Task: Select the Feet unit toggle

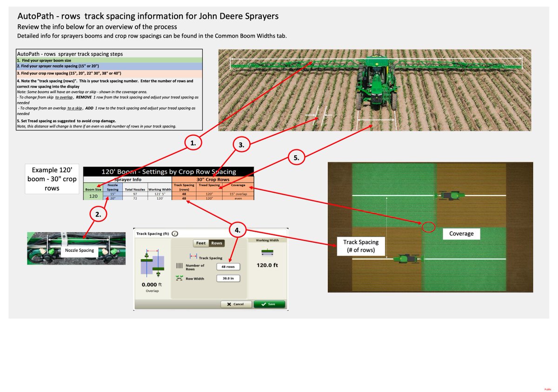Action: point(200,243)
